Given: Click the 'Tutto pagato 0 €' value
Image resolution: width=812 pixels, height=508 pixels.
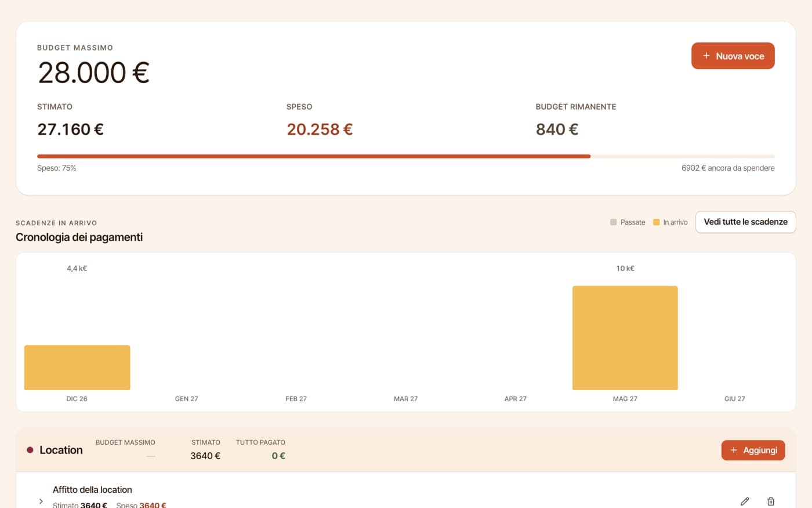Looking at the screenshot, I should [x=278, y=456].
